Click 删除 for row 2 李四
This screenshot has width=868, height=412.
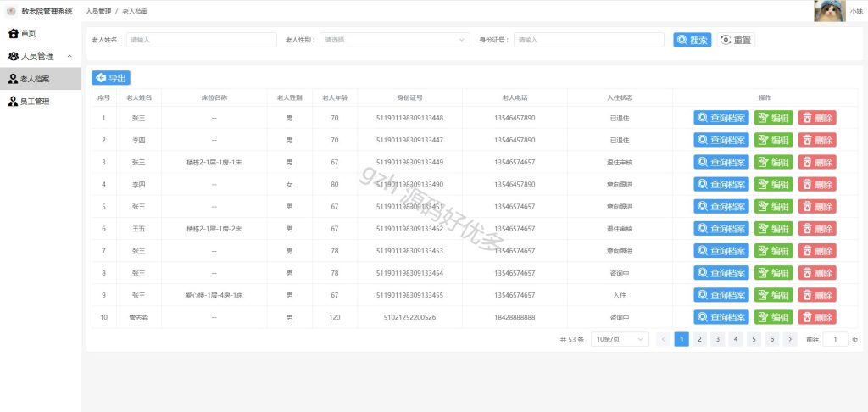tap(817, 140)
